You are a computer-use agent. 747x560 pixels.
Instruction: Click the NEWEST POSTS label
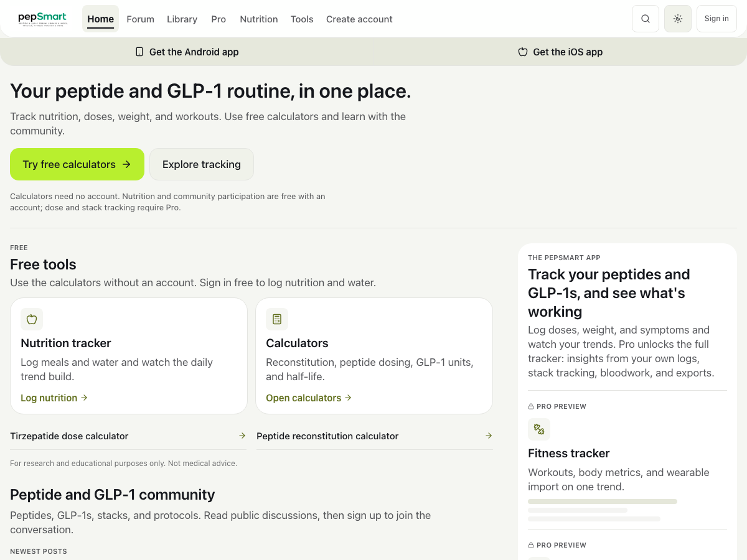pos(39,551)
